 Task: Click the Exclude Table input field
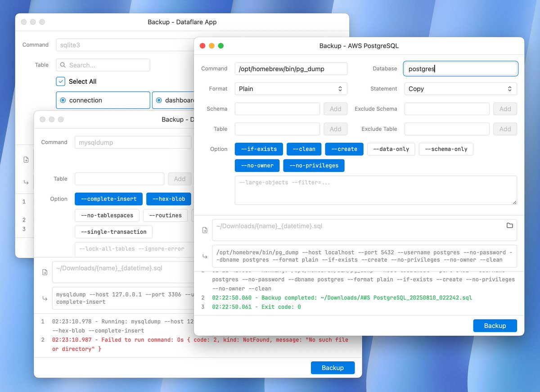coord(447,129)
